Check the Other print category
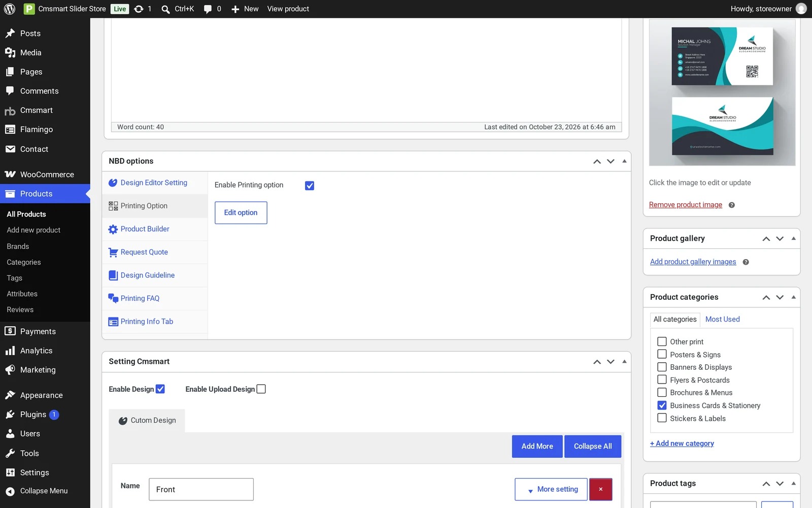The height and width of the screenshot is (508, 812). (662, 341)
